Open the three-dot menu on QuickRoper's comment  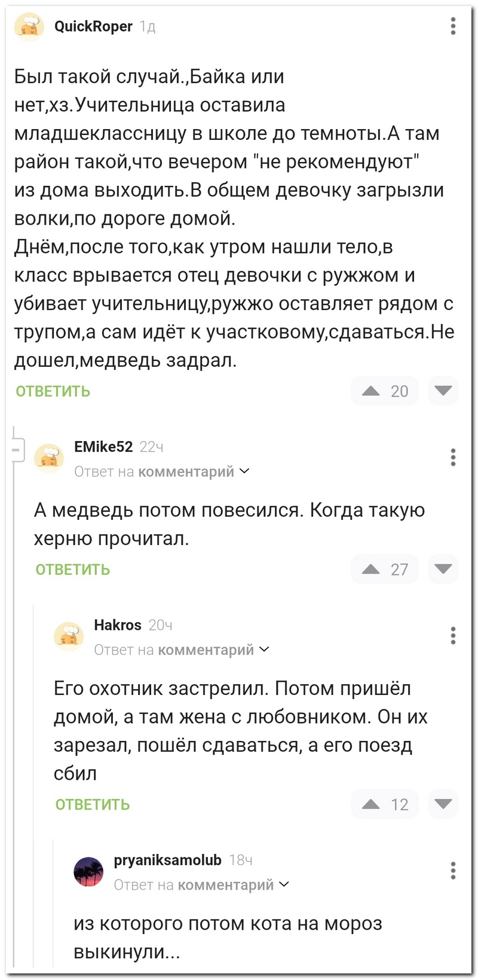click(454, 26)
